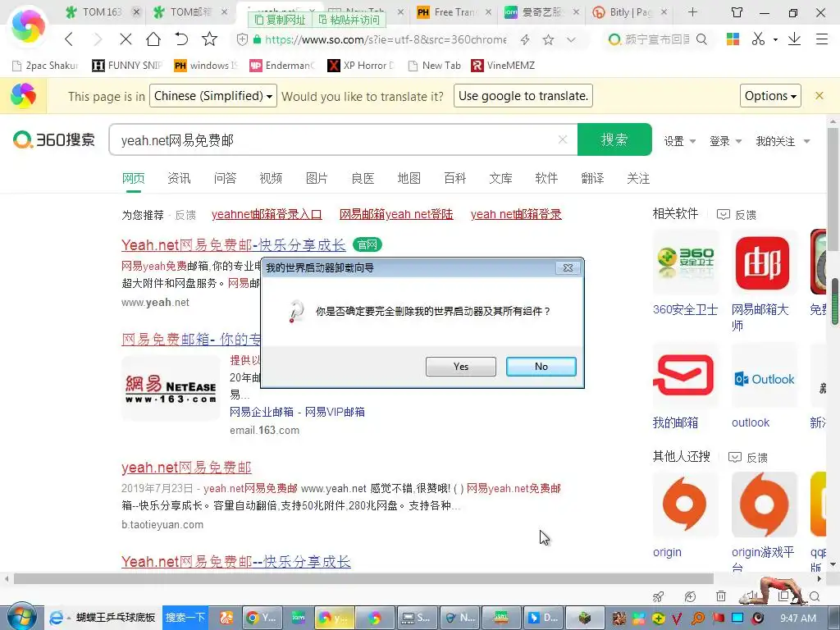Click the horizontal scrollbar of page
Viewport: 840px width, 630px height.
pos(363,578)
